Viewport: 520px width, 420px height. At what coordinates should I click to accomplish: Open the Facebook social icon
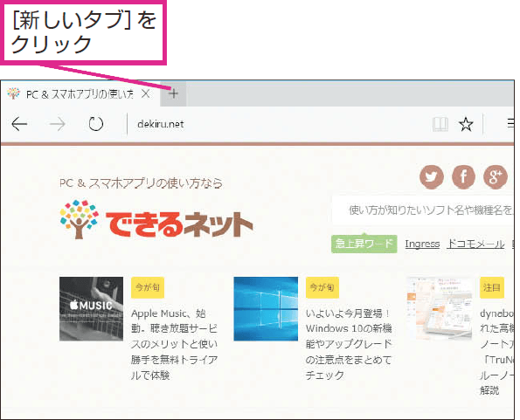click(463, 176)
